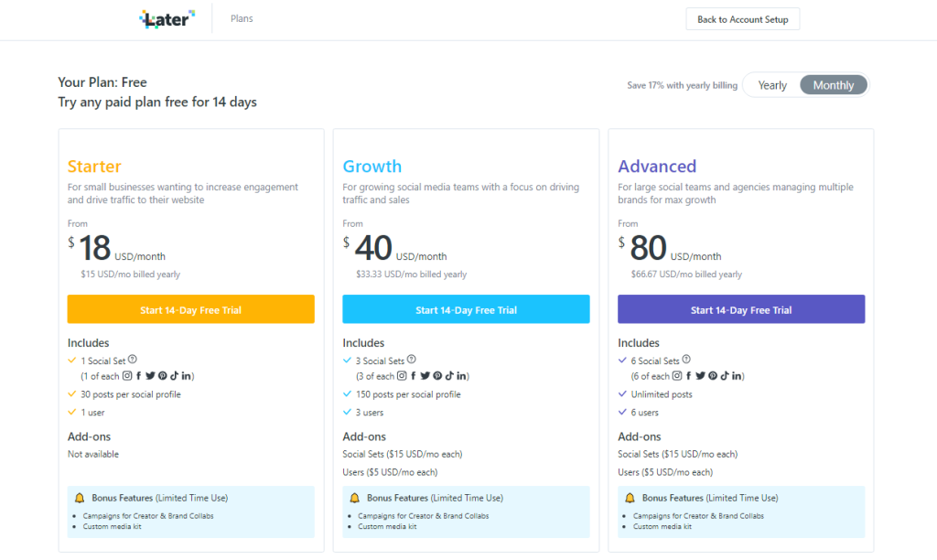The image size is (937, 560).
Task: Click "Save 17% with yearly billing" text
Action: [682, 85]
